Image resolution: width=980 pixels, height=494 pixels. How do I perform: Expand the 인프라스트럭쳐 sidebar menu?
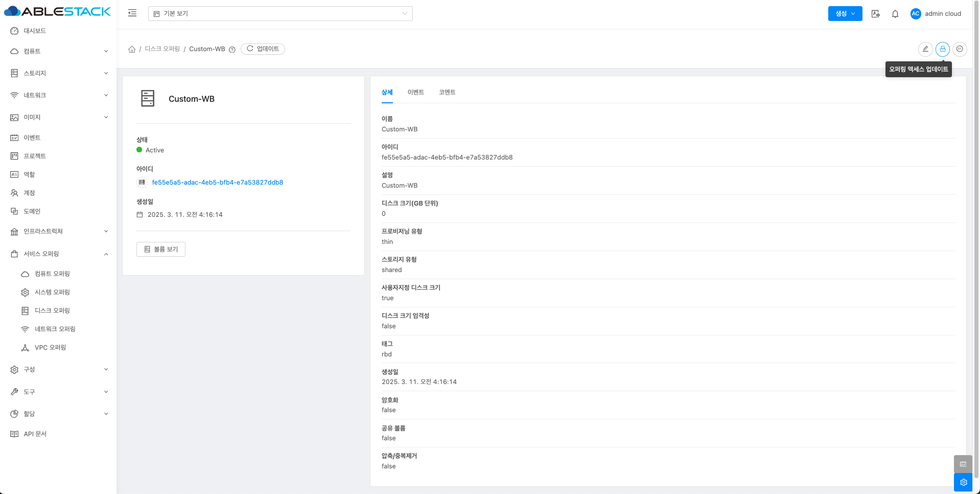pos(58,231)
